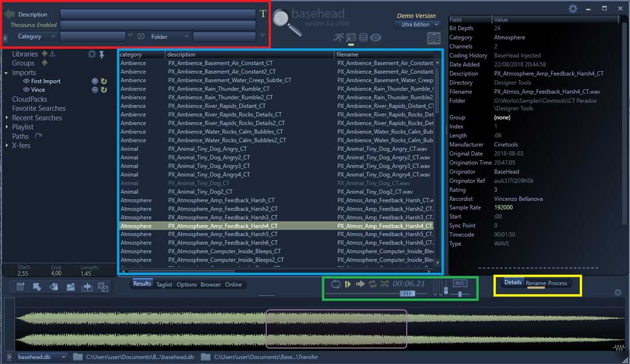Viewport: 630px width, 364px height.
Task: Open the Online tab
Action: click(x=234, y=284)
